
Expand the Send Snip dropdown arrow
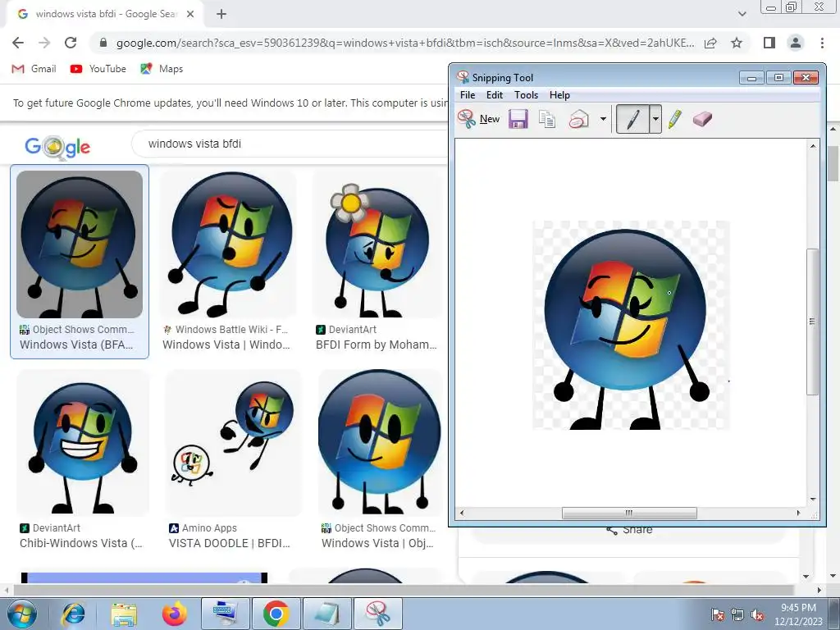pos(603,119)
